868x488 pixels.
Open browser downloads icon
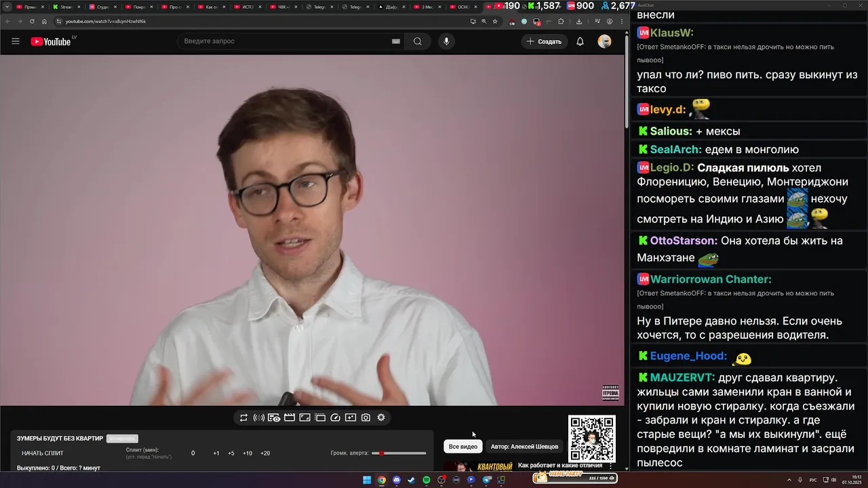[578, 21]
